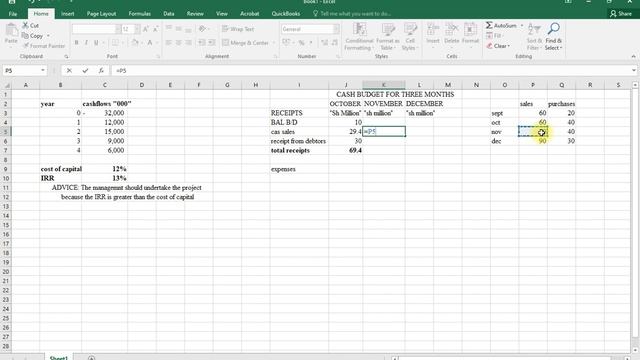Switch to the Insert tab
The width and height of the screenshot is (640, 360).
point(68,13)
